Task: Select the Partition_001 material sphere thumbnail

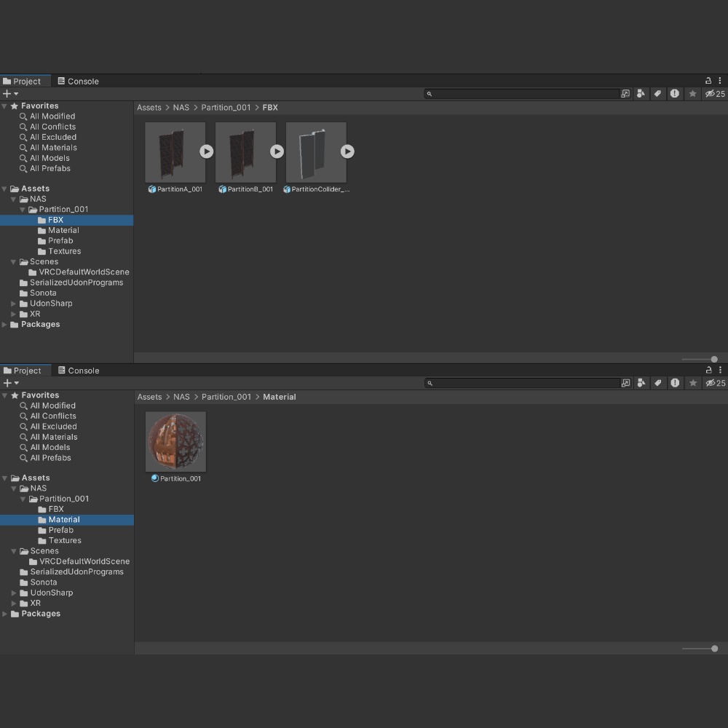Action: [175, 442]
